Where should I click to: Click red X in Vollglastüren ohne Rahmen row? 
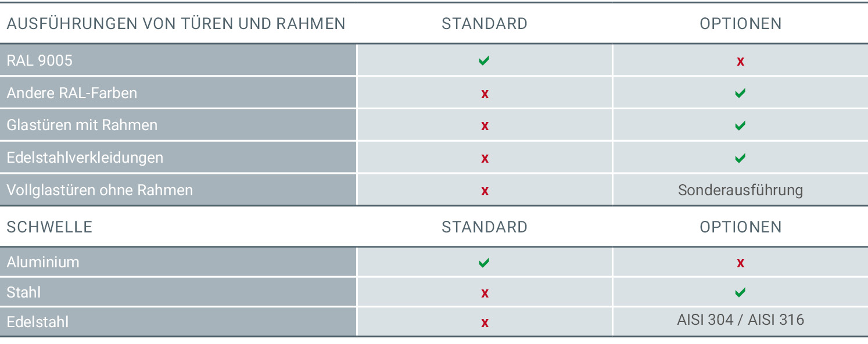click(485, 191)
